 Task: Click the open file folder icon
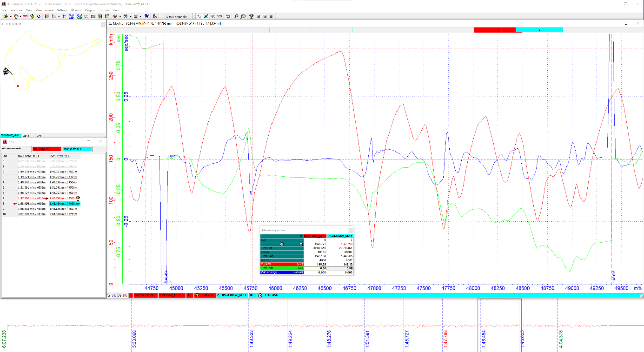[x=5, y=16]
